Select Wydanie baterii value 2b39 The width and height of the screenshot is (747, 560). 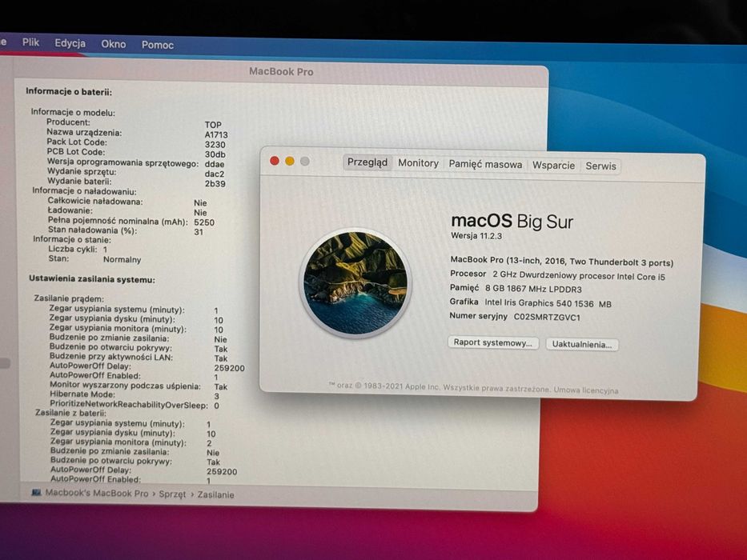tap(215, 183)
